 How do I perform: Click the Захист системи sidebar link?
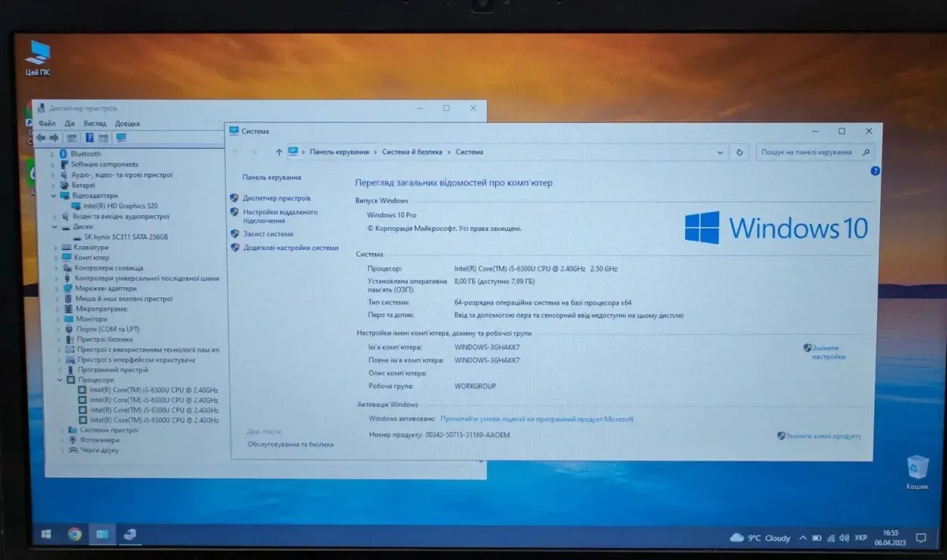pyautogui.click(x=268, y=234)
